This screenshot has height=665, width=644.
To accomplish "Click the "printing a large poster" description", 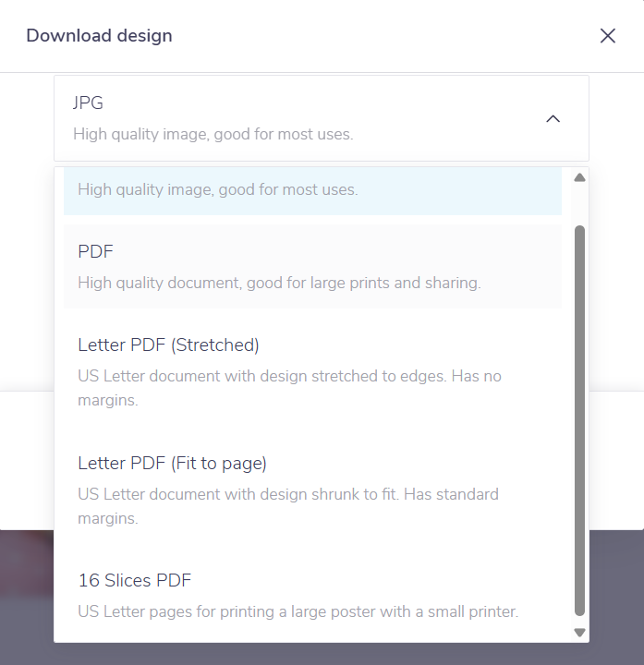I will (x=298, y=611).
